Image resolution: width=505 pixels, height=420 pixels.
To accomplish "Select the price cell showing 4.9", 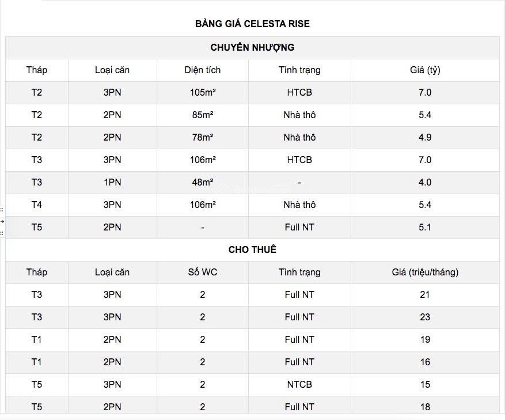I will [425, 138].
